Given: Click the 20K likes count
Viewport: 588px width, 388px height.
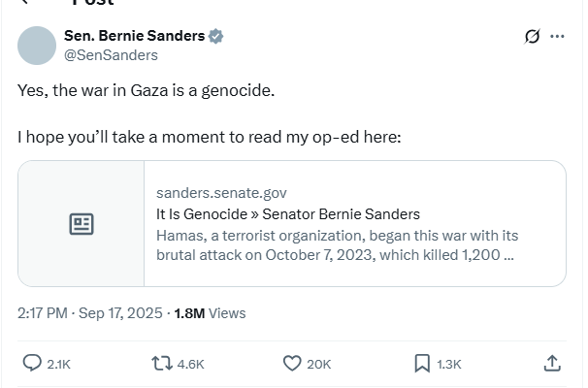Looking at the screenshot, I should (x=319, y=365).
